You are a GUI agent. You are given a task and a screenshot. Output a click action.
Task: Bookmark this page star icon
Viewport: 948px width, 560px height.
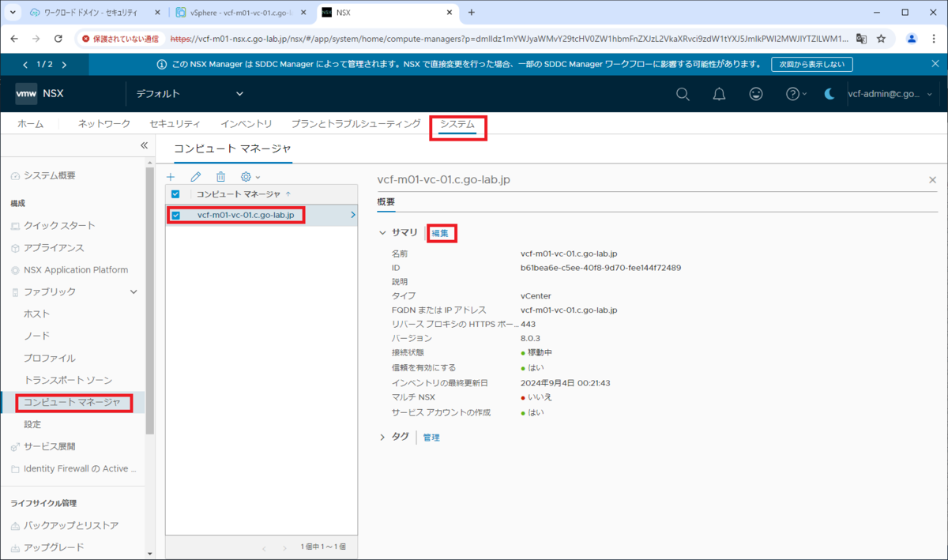882,38
